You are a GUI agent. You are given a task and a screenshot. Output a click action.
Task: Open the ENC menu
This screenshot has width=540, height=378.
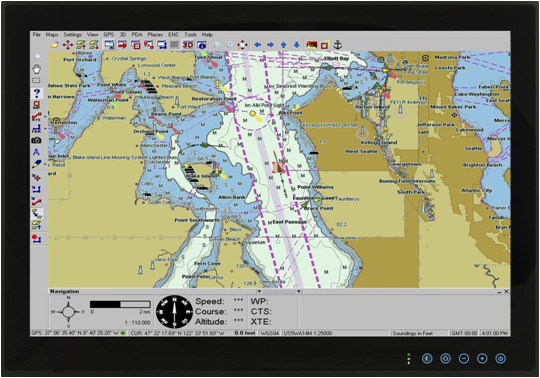(x=174, y=34)
